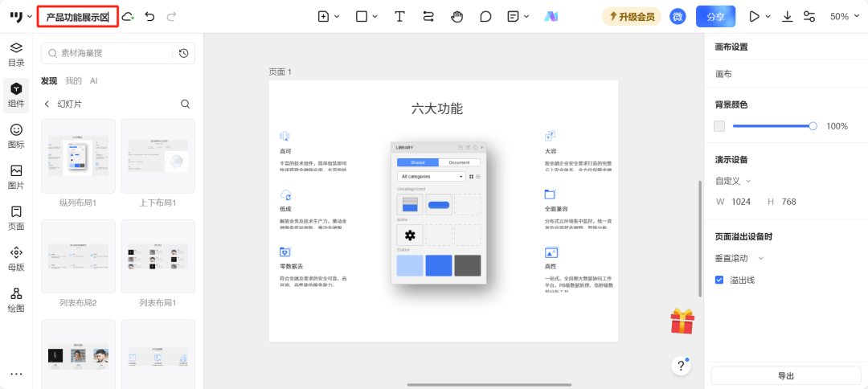Select the 页面 1 canvas label
Viewport: 868px width, 389px height.
click(x=280, y=72)
